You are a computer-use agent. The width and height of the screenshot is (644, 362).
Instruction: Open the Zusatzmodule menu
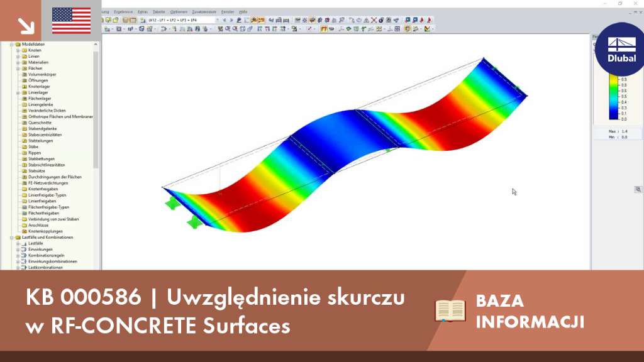click(x=204, y=12)
